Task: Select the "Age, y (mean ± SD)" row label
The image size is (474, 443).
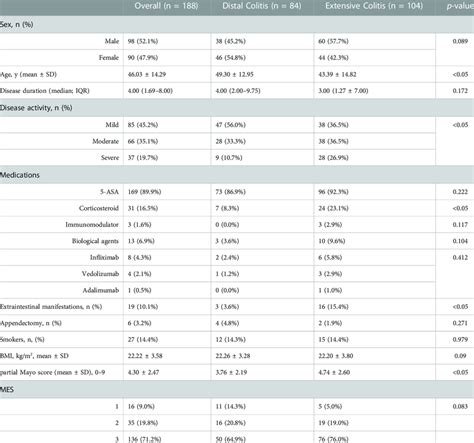Action: point(28,74)
